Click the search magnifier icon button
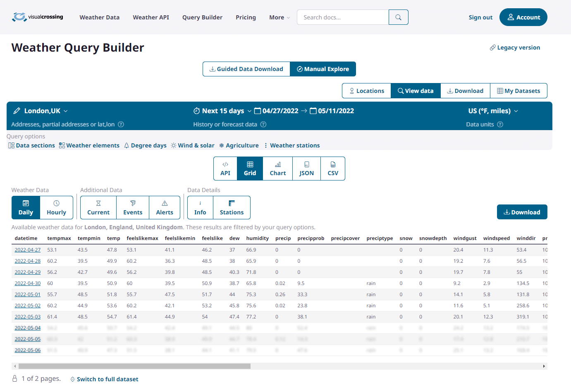The height and width of the screenshot is (392, 571). coord(398,17)
